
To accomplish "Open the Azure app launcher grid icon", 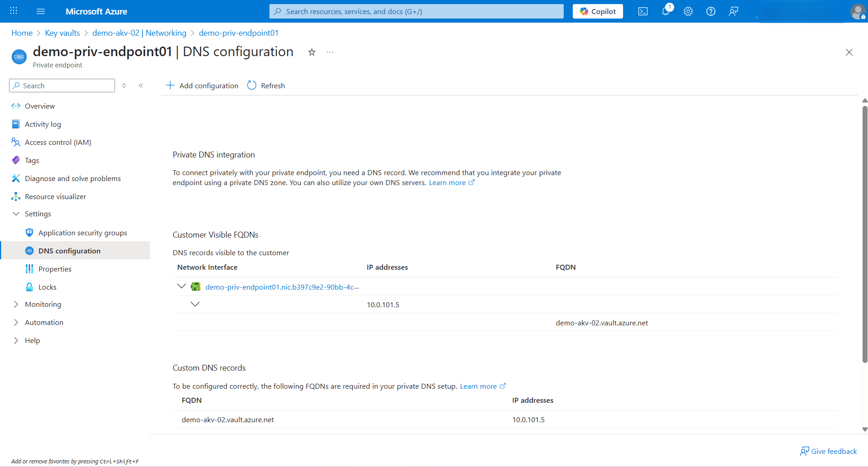I will coord(13,11).
